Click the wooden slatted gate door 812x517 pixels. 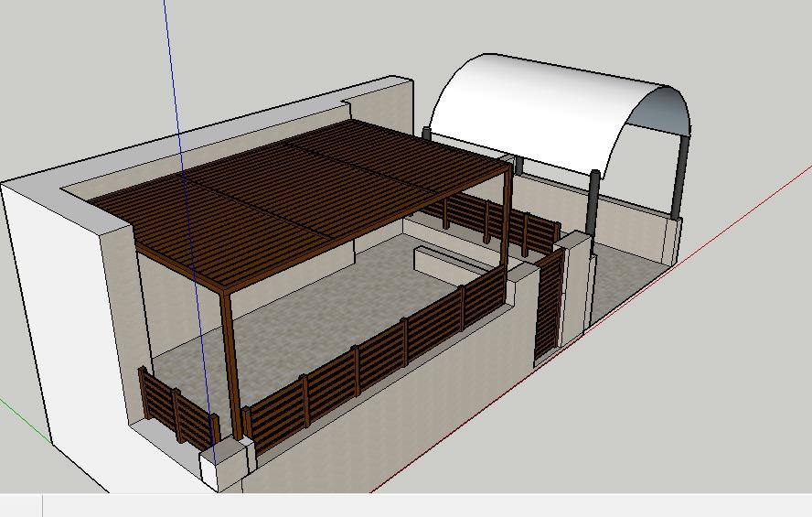click(549, 309)
